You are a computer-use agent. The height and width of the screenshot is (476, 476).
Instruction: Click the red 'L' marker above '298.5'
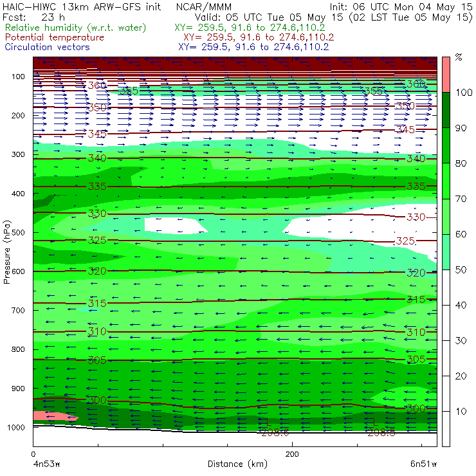(x=374, y=422)
